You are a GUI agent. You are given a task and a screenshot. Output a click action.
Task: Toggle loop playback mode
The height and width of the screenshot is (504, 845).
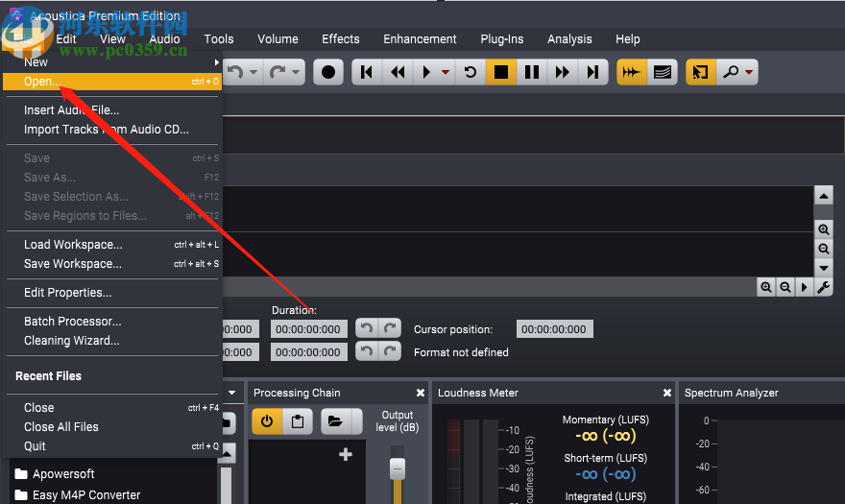pos(470,72)
